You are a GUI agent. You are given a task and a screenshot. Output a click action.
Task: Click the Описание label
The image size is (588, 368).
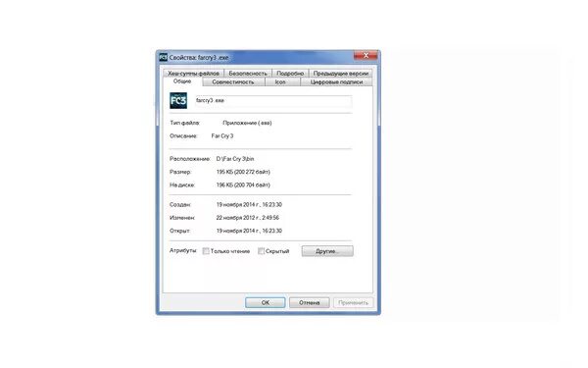point(183,136)
